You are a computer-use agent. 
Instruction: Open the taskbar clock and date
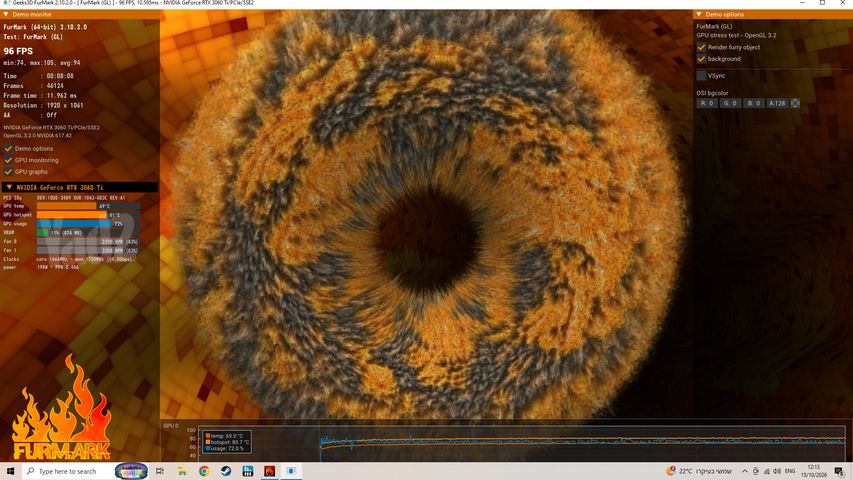[x=814, y=471]
